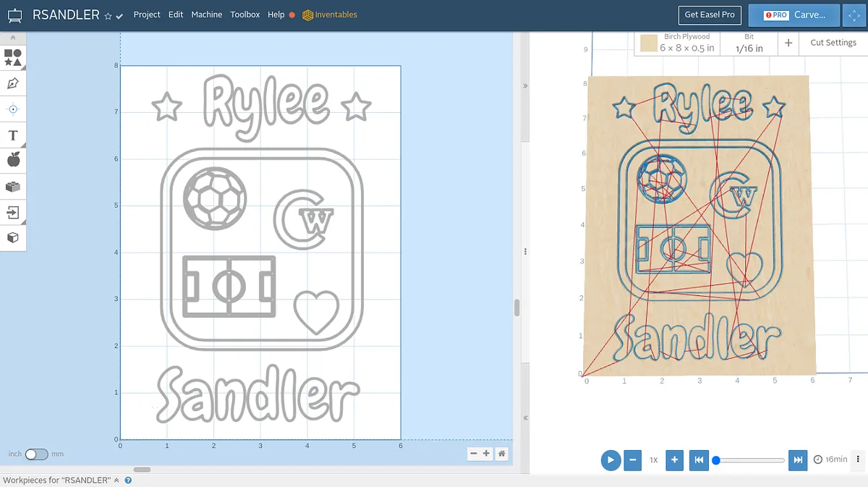Expand preview pane with upper chevron
The image size is (868, 487).
tap(525, 85)
